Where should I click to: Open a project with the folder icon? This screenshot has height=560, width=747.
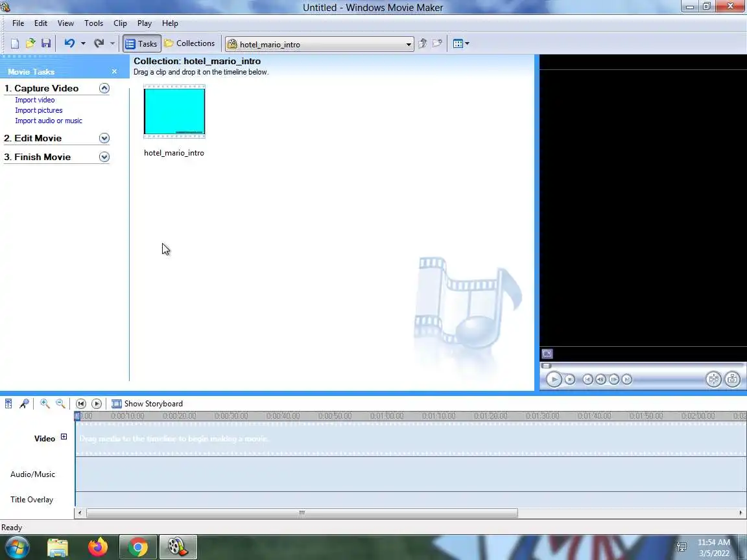click(30, 44)
